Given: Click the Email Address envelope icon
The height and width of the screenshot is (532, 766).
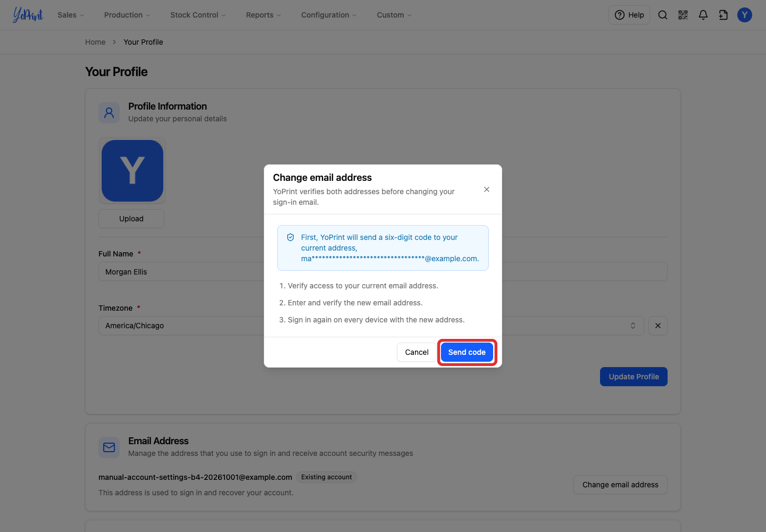Looking at the screenshot, I should 109,447.
